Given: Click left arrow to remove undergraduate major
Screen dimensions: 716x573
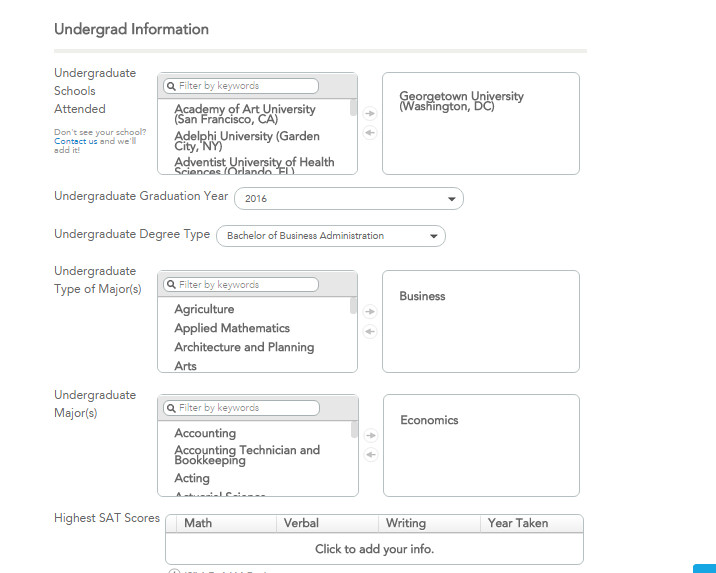Looking at the screenshot, I should 370,455.
